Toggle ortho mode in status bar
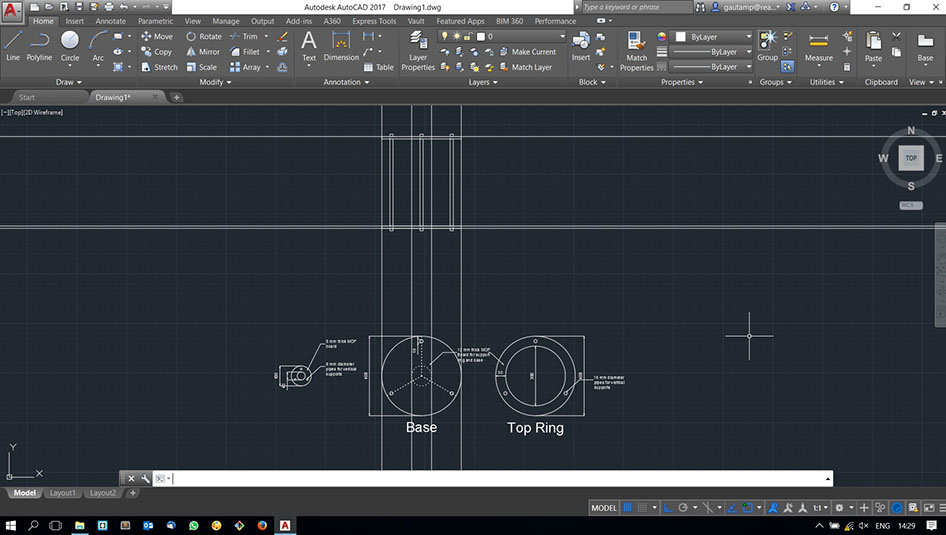 [x=668, y=508]
